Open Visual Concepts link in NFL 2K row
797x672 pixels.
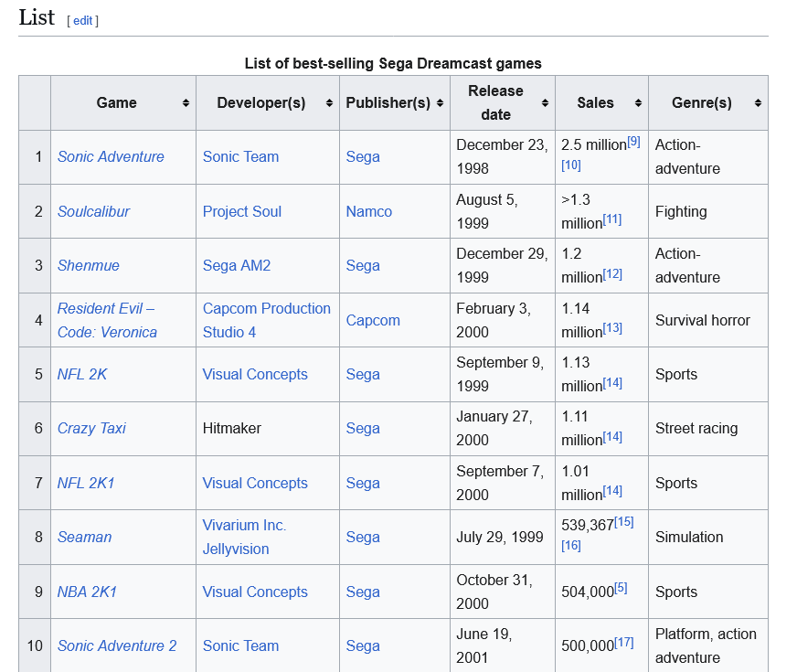[x=255, y=374]
